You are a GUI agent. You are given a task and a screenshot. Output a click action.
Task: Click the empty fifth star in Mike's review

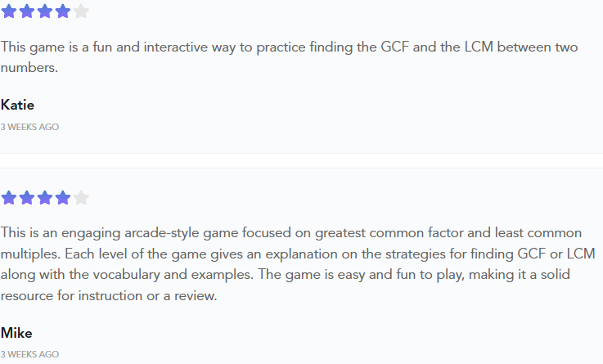pos(81,198)
